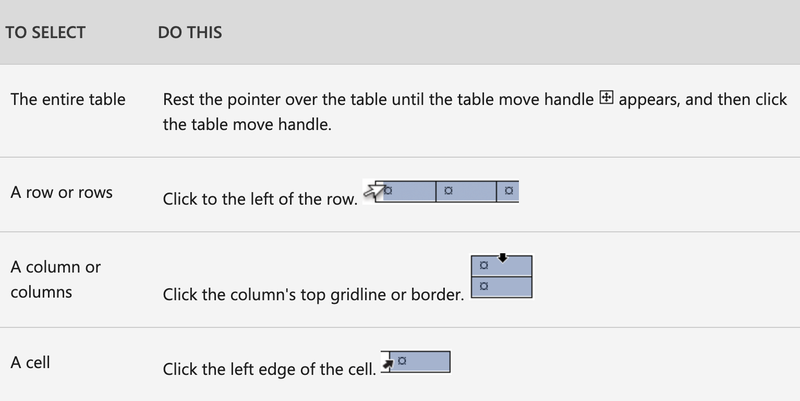Click the "Click the left edge of the cell" text
The image size is (800, 401).
269,368
